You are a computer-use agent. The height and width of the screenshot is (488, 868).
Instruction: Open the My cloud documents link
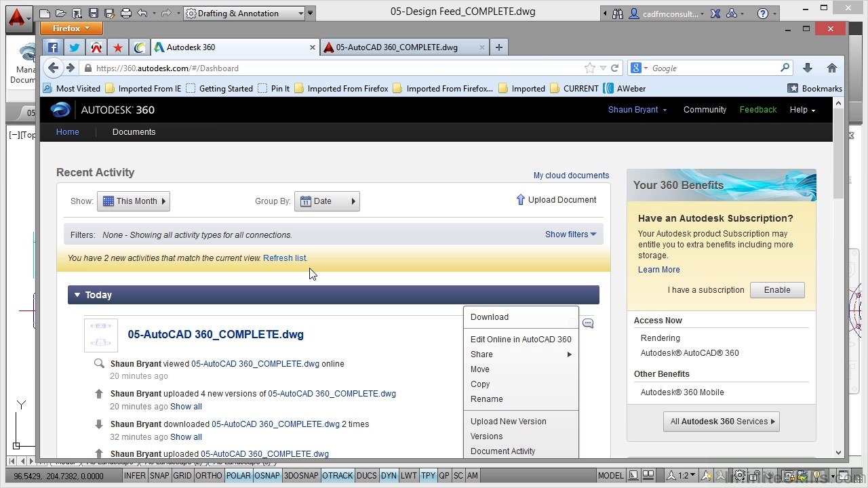click(571, 176)
